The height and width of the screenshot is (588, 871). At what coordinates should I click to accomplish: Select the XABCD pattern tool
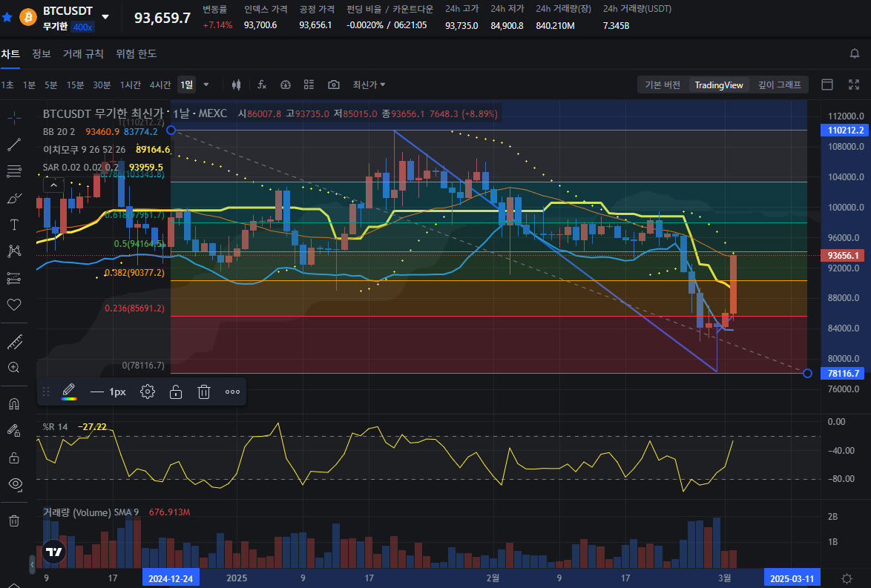point(14,251)
